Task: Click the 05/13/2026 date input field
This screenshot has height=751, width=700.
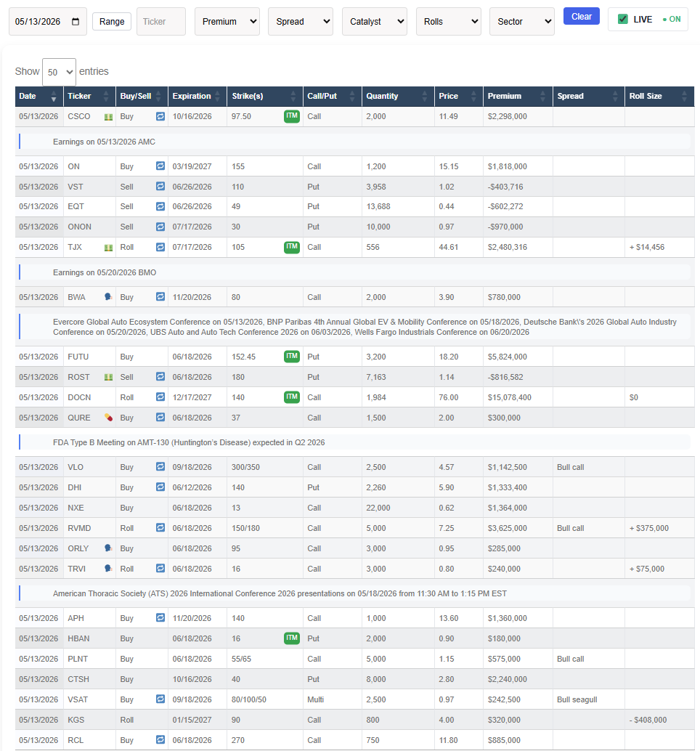Action: point(48,22)
